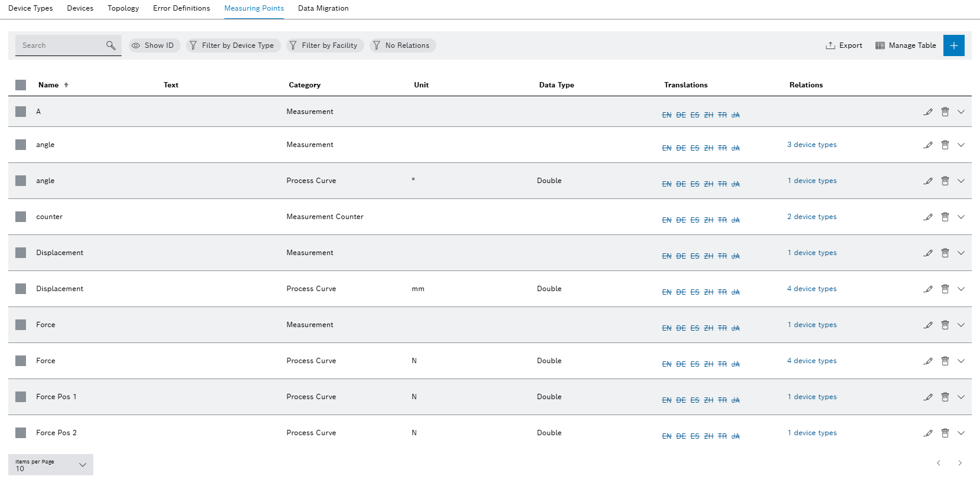The width and height of the screenshot is (980, 483).
Task: Open the Error Definitions tab
Action: click(x=181, y=8)
